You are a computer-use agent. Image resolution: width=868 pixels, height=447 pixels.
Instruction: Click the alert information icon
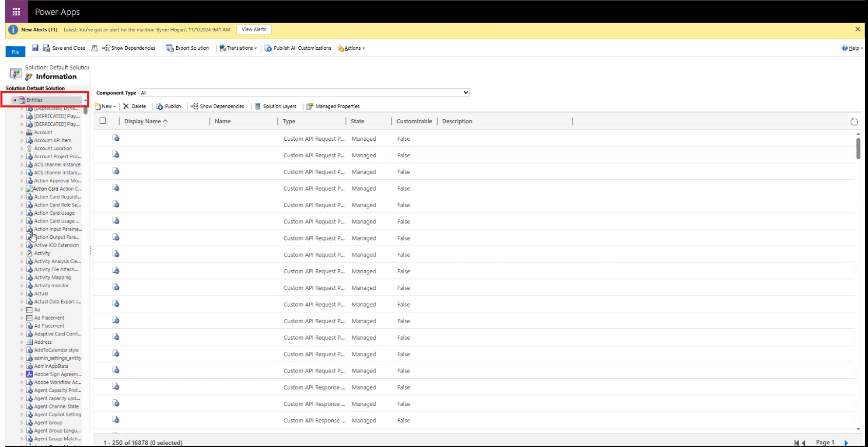point(13,30)
